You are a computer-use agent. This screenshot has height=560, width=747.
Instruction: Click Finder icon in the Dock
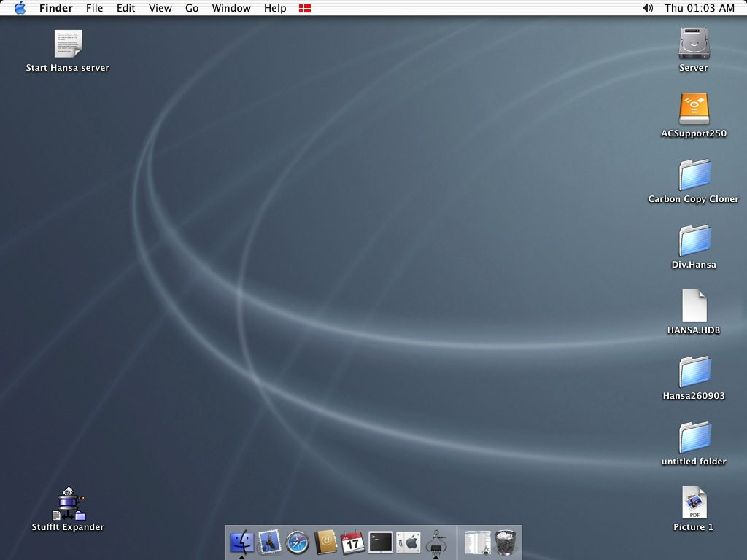(x=241, y=542)
